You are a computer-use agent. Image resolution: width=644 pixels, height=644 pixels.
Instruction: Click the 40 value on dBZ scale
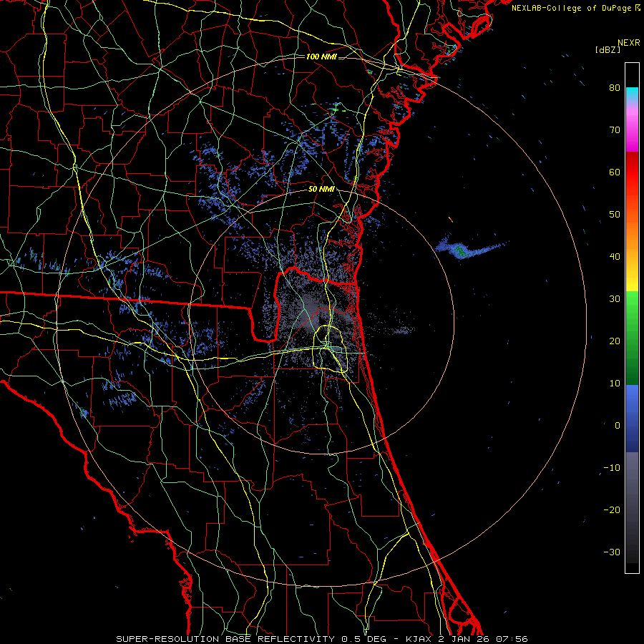[615, 257]
